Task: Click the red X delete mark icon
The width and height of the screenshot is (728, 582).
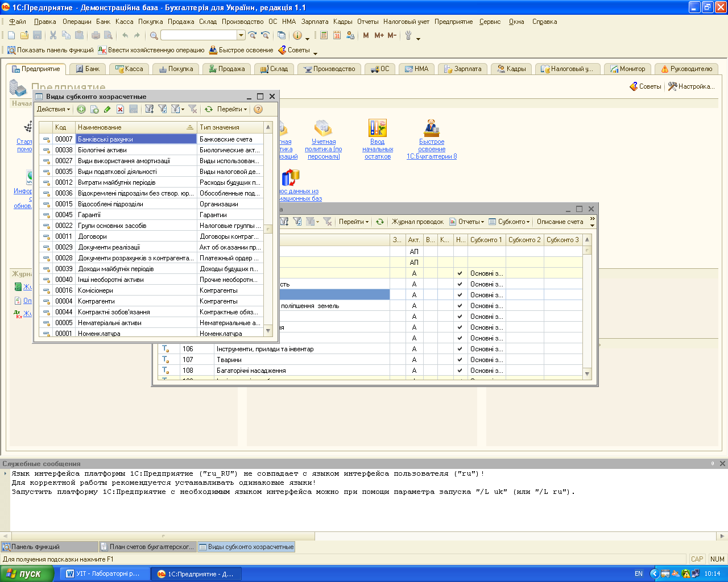Action: click(x=120, y=109)
